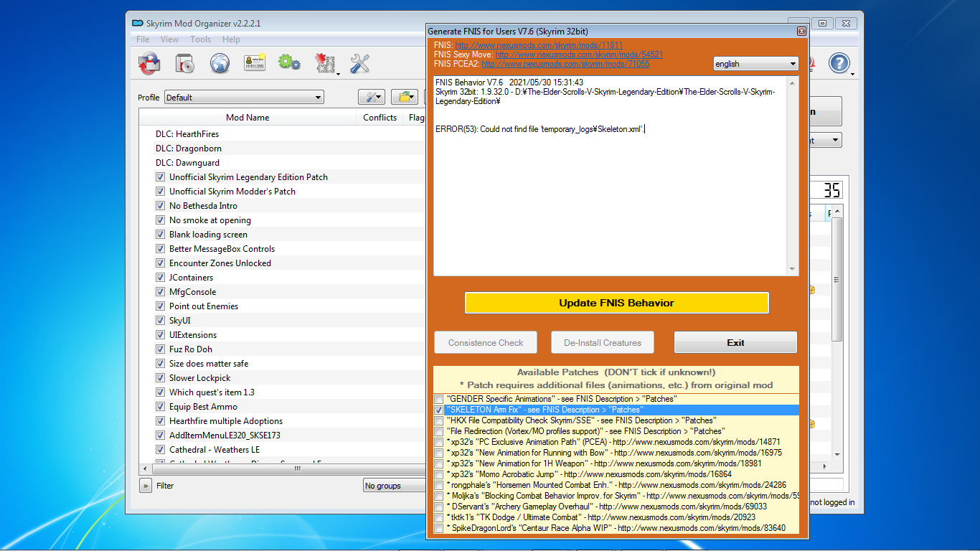Click the Update FNIS Behavior button
This screenshot has height=551, width=980.
coord(616,303)
